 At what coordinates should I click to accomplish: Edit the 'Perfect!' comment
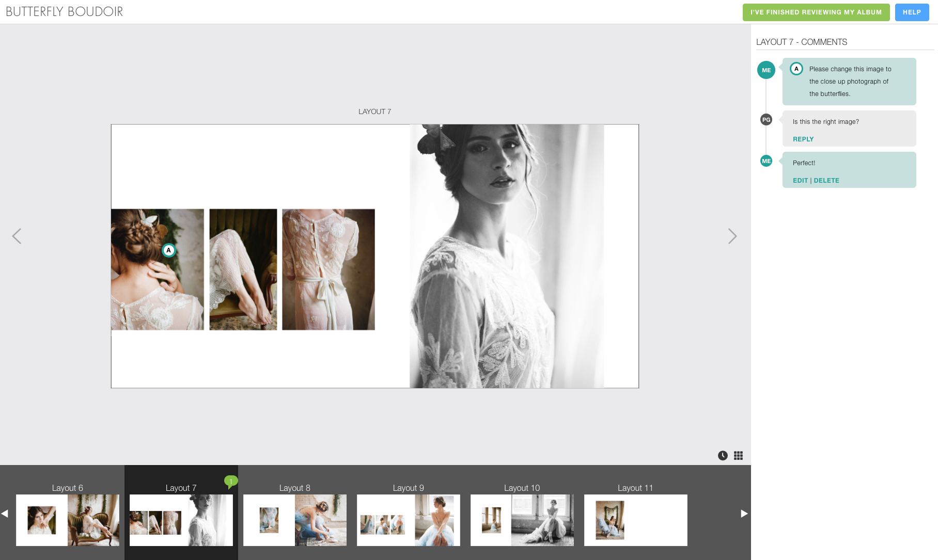coord(800,181)
